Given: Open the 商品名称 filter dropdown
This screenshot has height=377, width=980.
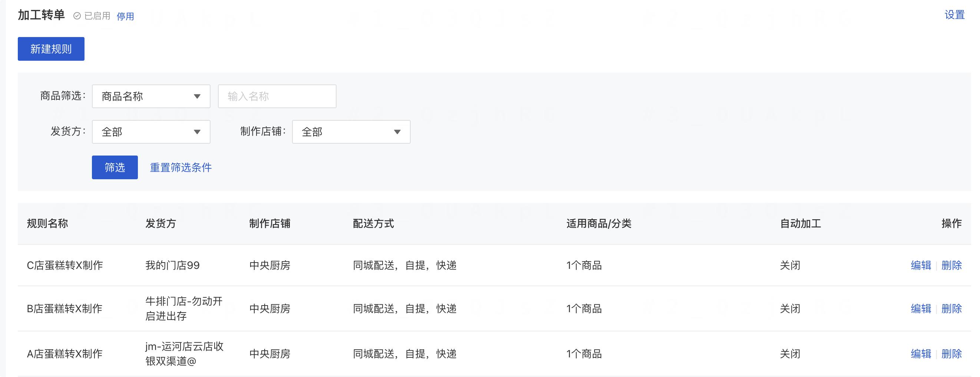Looking at the screenshot, I should pos(151,97).
